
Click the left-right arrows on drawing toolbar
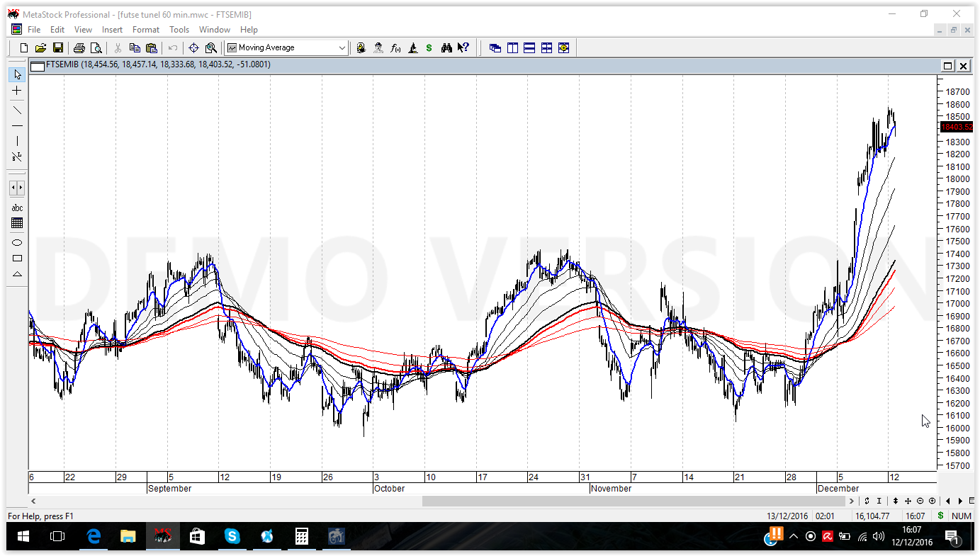(17, 188)
